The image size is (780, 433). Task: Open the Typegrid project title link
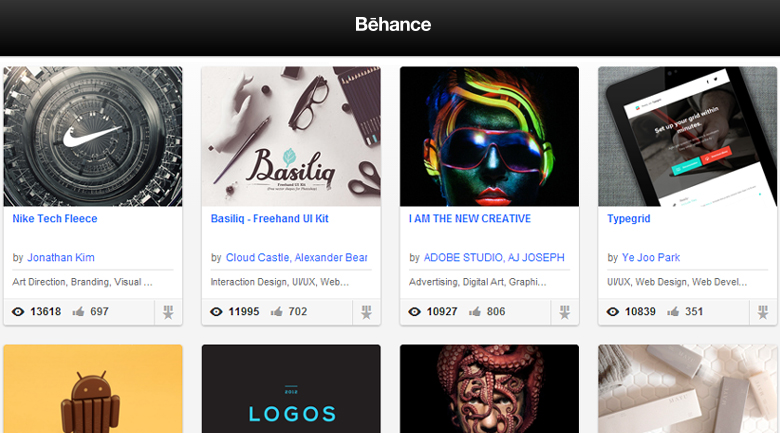point(630,218)
